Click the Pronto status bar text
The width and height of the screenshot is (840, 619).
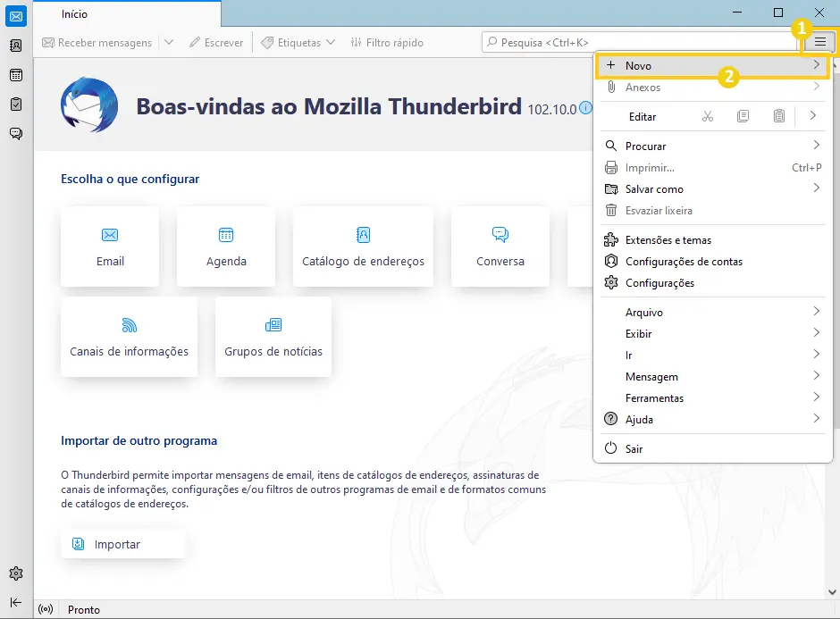(x=84, y=609)
